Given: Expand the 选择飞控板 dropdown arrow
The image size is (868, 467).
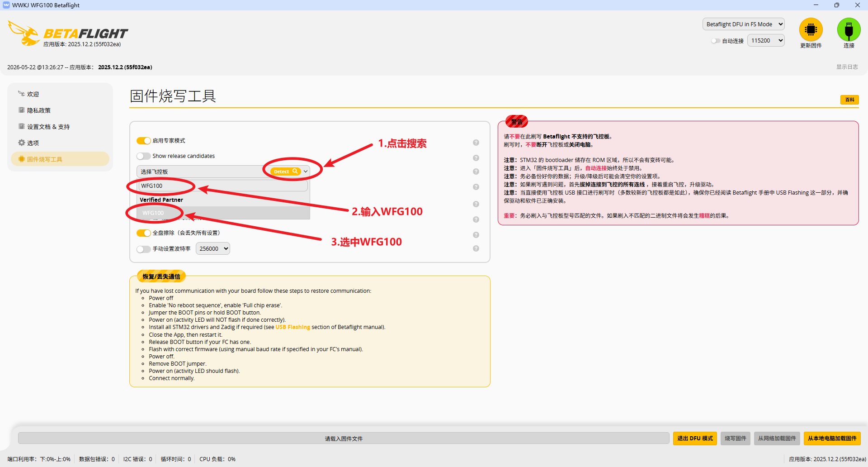Looking at the screenshot, I should coord(306,172).
